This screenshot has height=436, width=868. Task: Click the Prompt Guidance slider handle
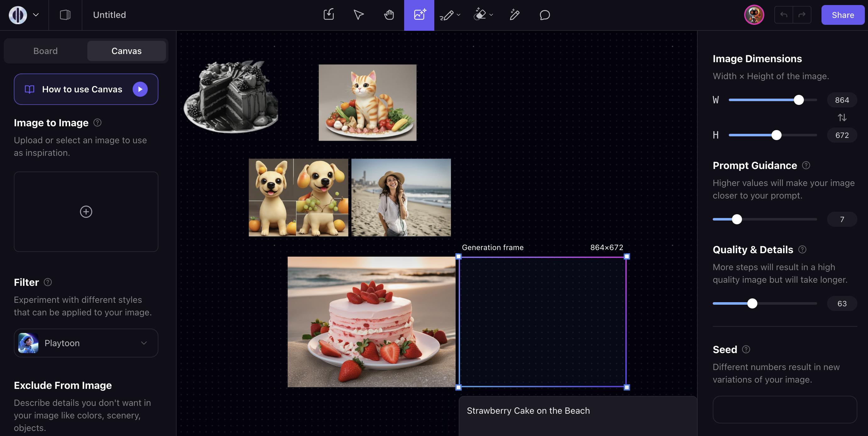(737, 219)
